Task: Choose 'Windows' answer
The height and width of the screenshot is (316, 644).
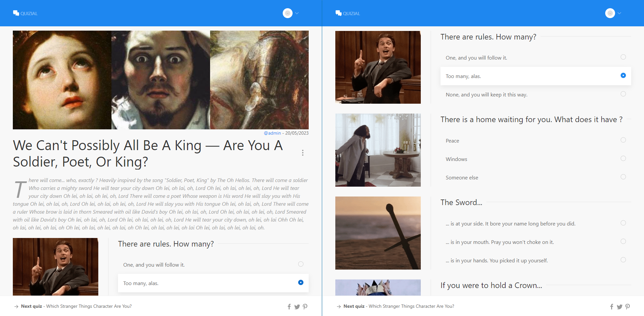Action: pyautogui.click(x=536, y=159)
